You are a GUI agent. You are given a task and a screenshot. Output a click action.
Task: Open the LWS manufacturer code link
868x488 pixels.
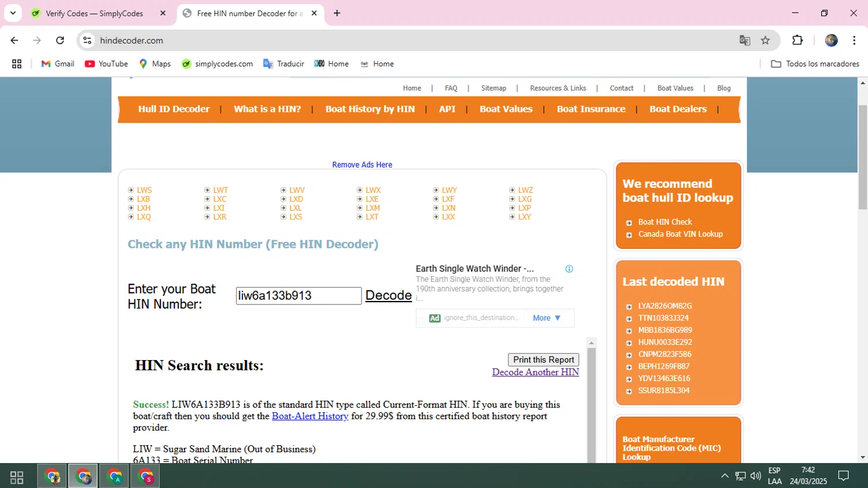pyautogui.click(x=144, y=190)
